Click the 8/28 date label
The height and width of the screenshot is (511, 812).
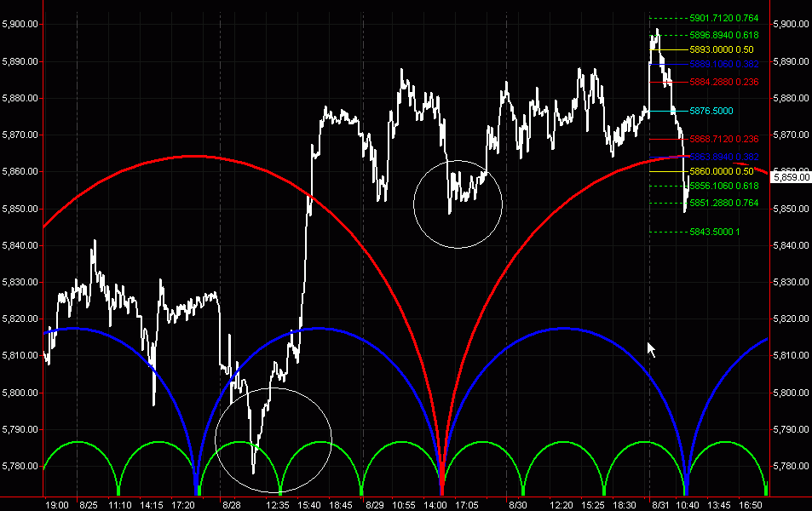pos(232,505)
